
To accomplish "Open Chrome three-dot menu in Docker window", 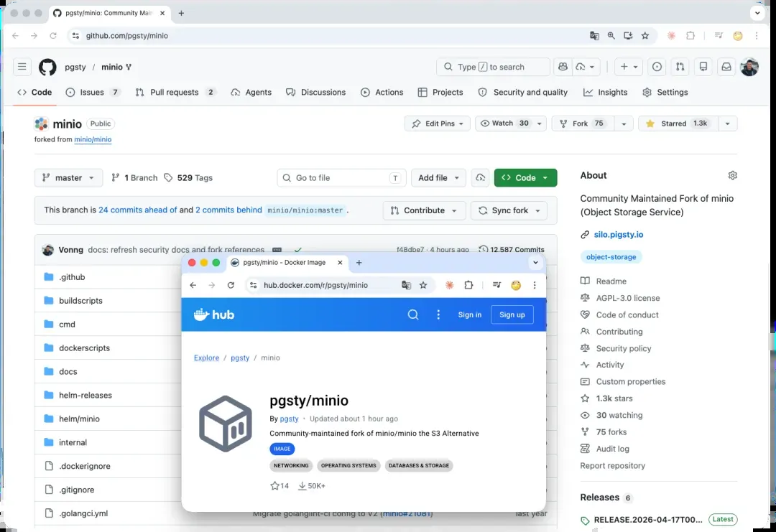I will coord(535,285).
